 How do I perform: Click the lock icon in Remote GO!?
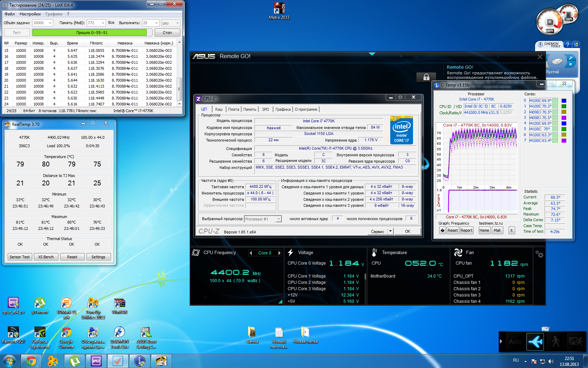click(x=426, y=77)
